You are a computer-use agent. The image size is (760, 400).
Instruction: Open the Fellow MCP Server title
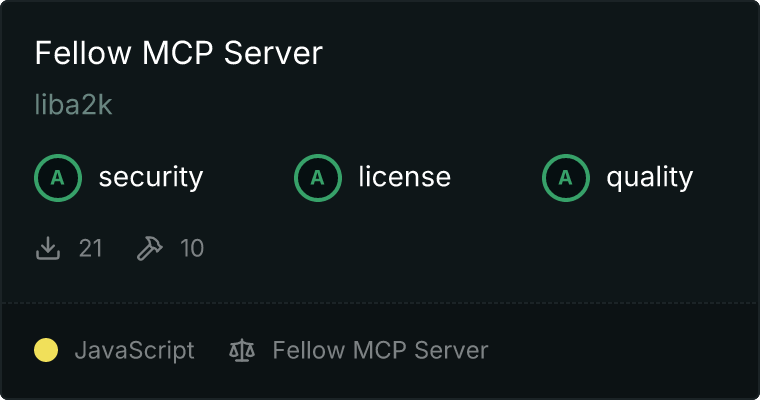coord(178,53)
